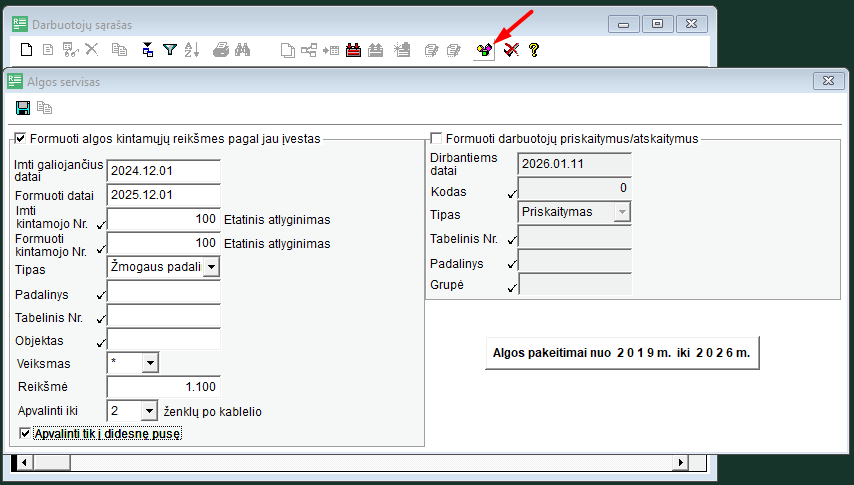854x485 pixels.
Task: Click the arrow-to-table import icon
Action: [x=331, y=51]
